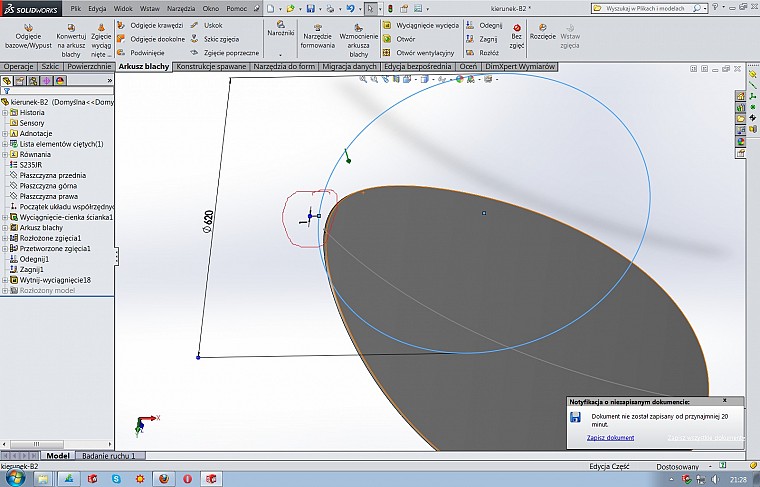Click the Wyciągnięcie wycięcia tool
This screenshot has width=760, height=487.
(421, 25)
